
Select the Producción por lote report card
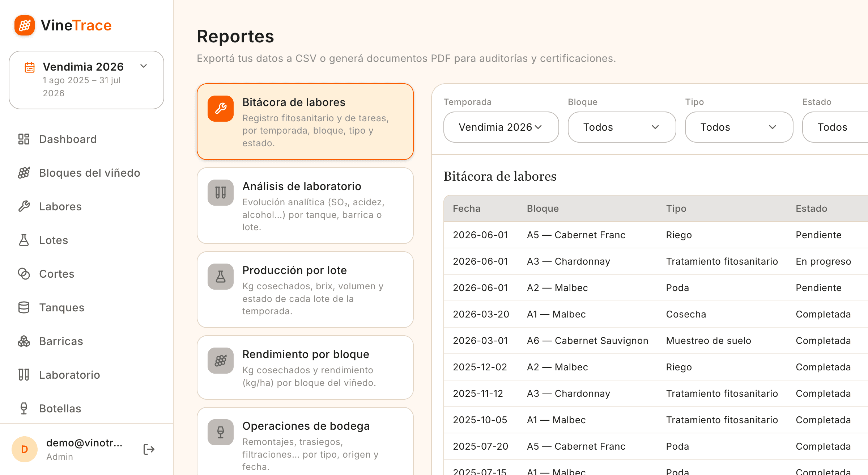[305, 290]
